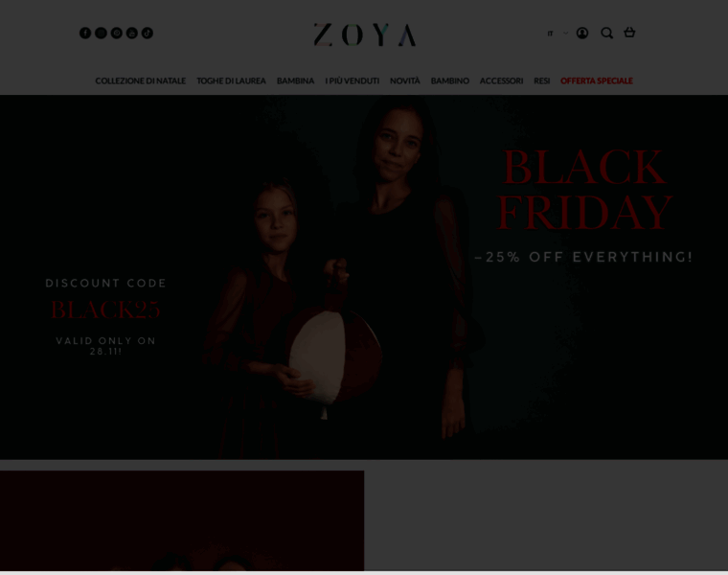This screenshot has width=728, height=575.
Task: Select Bambino menu item
Action: click(450, 80)
